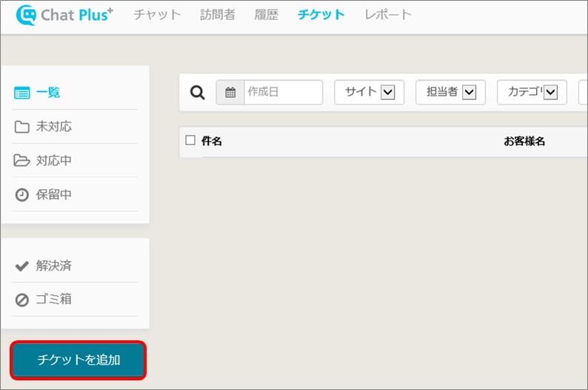The width and height of the screenshot is (588, 390).
Task: Open the 履歴 tab
Action: 267,15
